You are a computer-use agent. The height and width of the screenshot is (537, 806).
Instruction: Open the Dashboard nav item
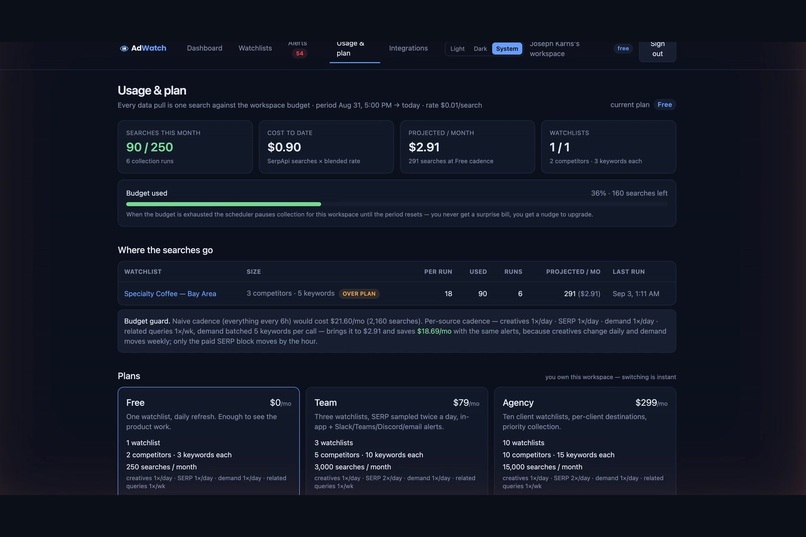(205, 48)
